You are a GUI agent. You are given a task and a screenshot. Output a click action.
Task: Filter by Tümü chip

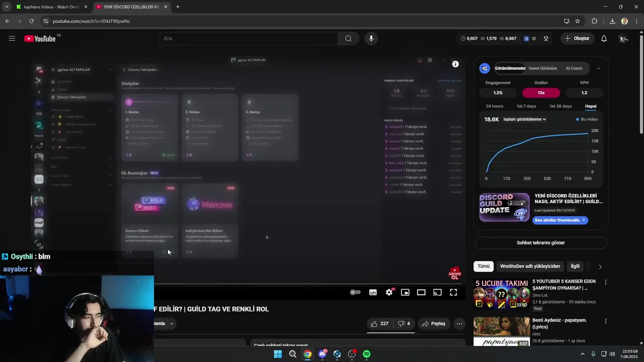[484, 266]
